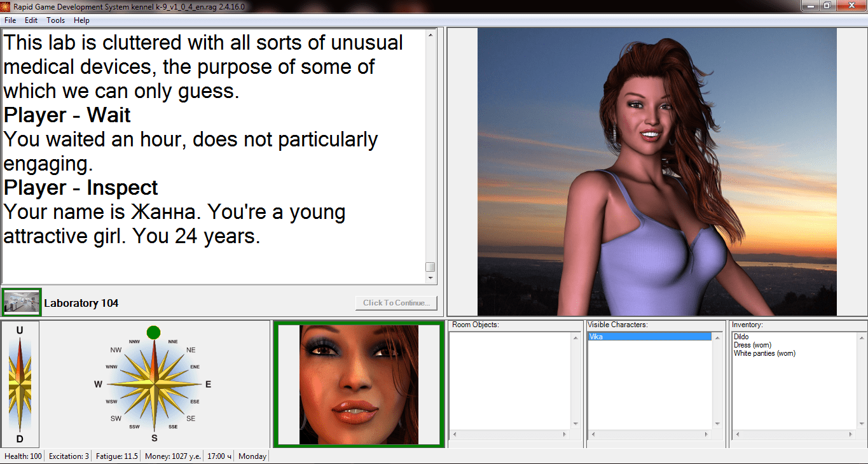Click the NE compass direction
The image size is (868, 464).
click(191, 350)
